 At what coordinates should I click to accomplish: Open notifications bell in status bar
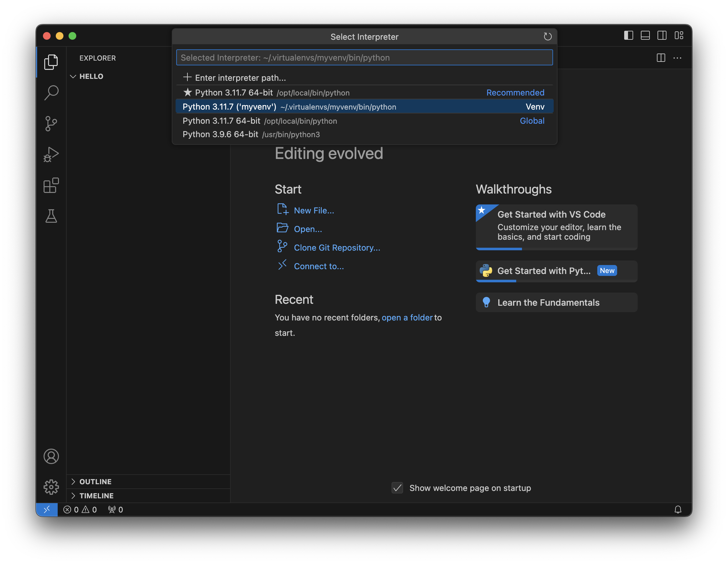pyautogui.click(x=678, y=510)
